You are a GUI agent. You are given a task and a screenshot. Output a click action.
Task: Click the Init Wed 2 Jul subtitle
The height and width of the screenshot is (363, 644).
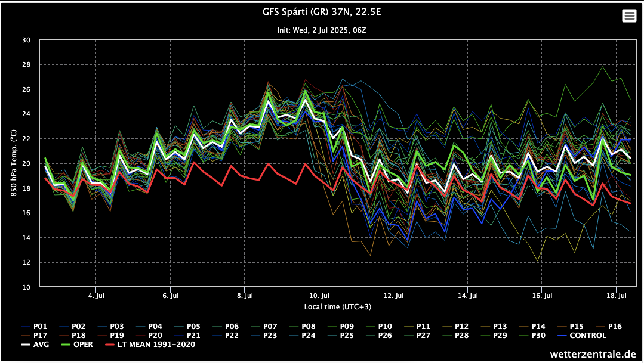[322, 29]
